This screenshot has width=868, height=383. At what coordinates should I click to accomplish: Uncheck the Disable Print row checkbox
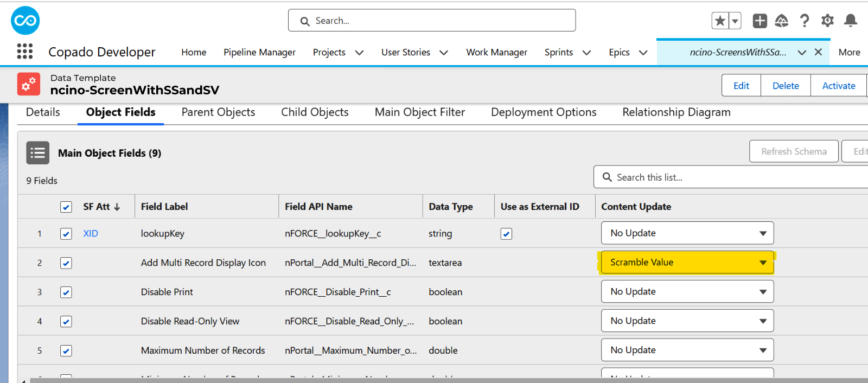click(x=66, y=292)
